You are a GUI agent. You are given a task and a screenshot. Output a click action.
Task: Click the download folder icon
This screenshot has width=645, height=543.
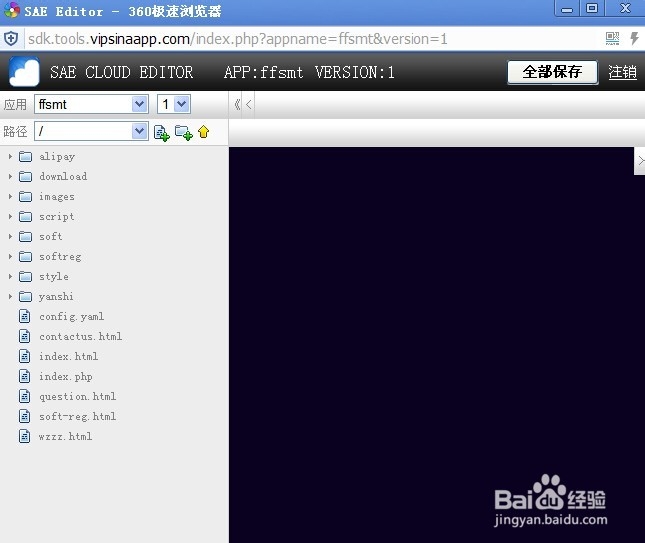(x=26, y=176)
